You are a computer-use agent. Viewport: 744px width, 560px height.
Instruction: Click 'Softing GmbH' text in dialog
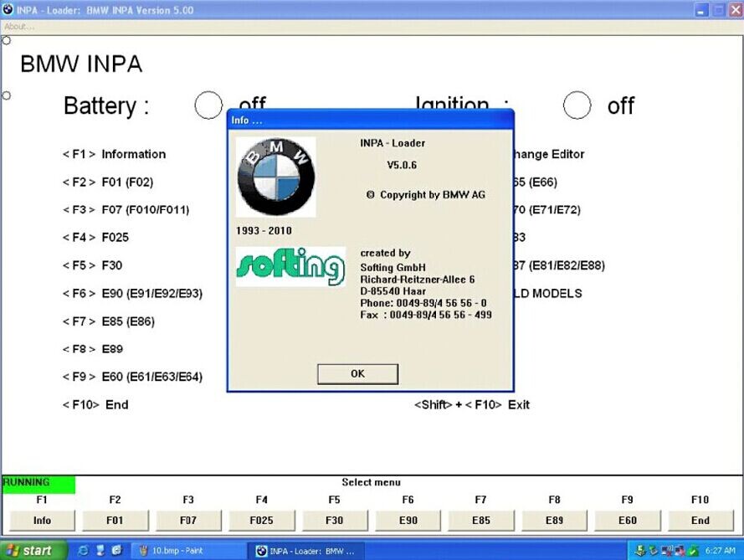pos(393,268)
